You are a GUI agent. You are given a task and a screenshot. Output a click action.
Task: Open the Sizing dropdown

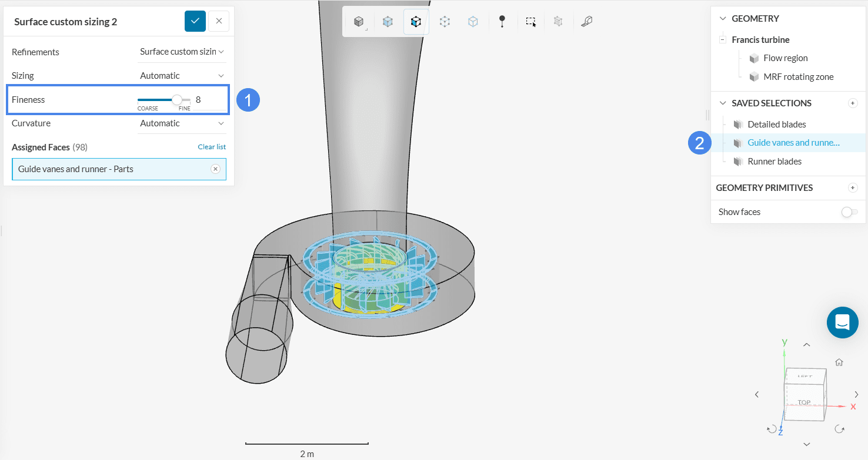pyautogui.click(x=182, y=76)
